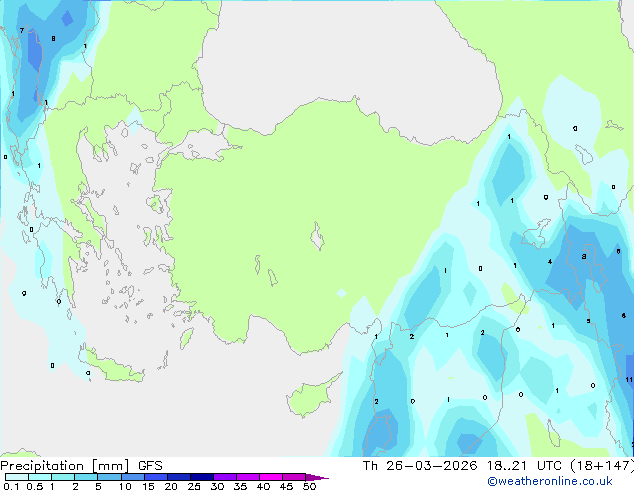
Task: Click the '25' legend scale label
Action: pos(194,486)
